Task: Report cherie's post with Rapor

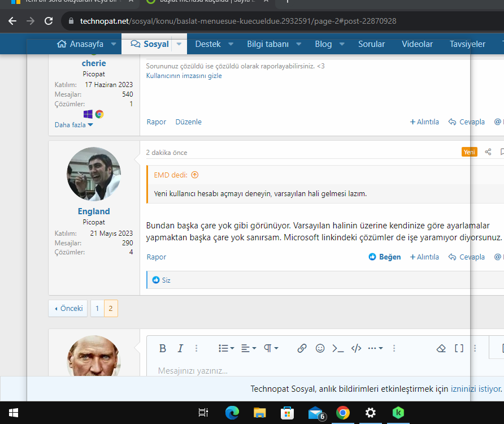Action: (156, 122)
